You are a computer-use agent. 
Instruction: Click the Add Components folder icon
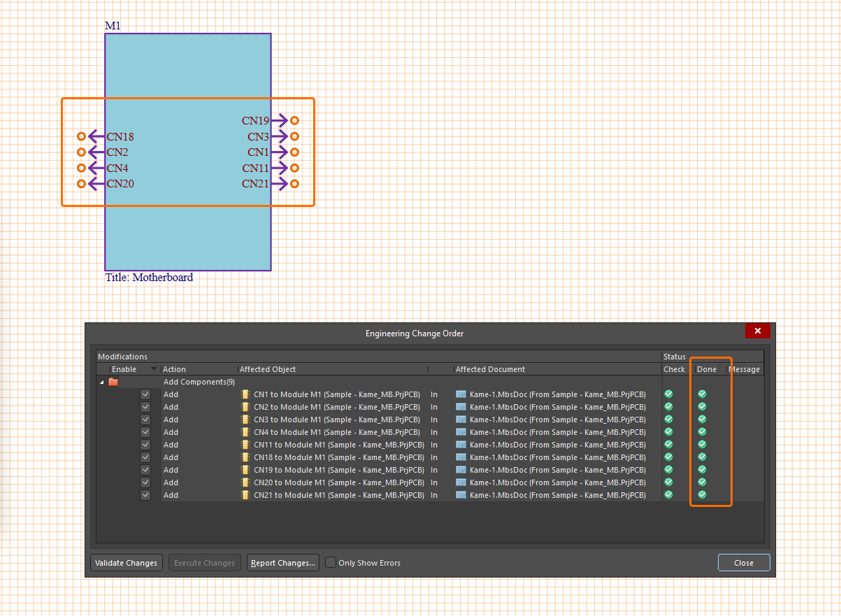pos(113,382)
